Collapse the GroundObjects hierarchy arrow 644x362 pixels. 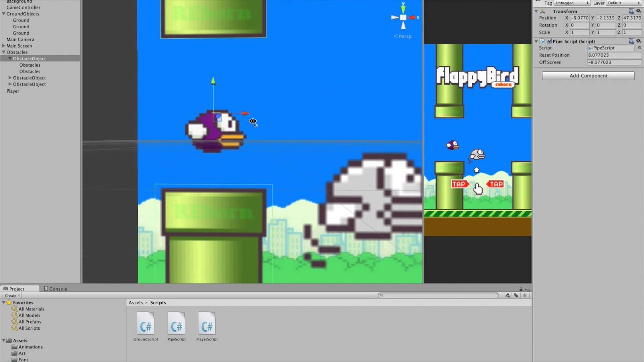4,14
